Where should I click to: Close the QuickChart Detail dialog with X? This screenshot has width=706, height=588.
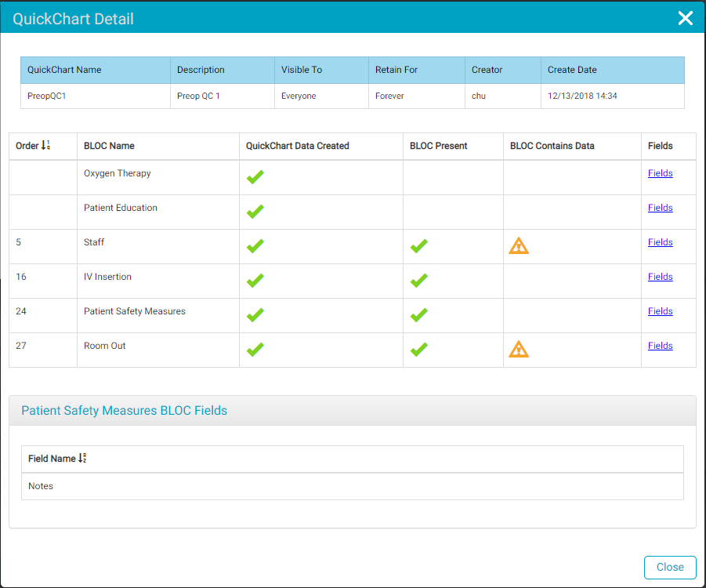click(685, 18)
